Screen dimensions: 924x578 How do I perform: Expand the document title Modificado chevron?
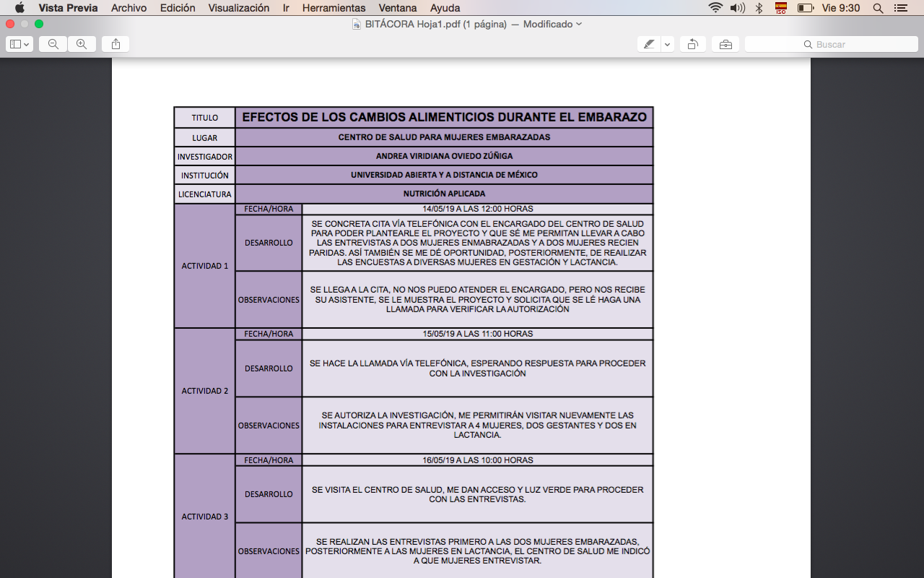tap(579, 24)
